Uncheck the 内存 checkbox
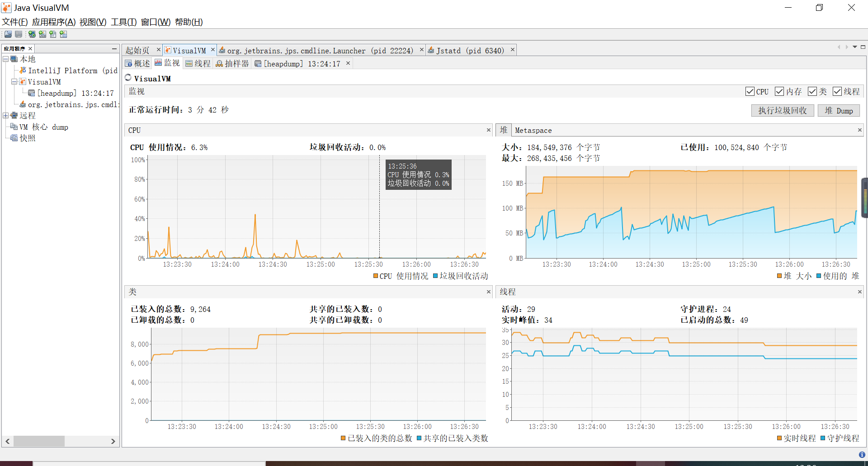 (779, 91)
